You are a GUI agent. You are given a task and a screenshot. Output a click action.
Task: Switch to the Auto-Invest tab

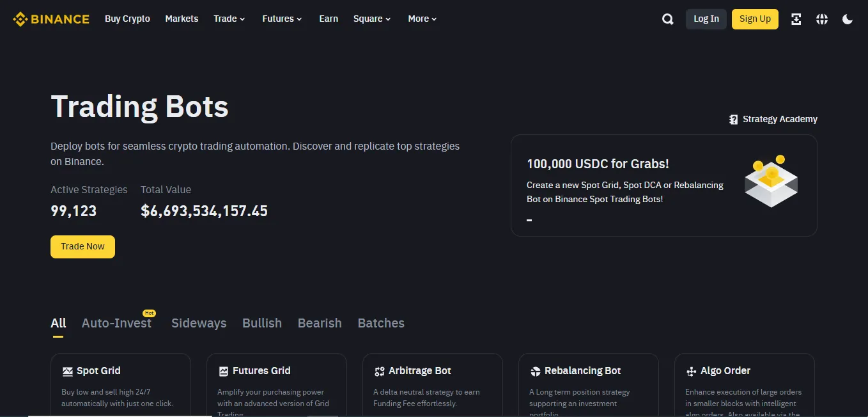[116, 323]
